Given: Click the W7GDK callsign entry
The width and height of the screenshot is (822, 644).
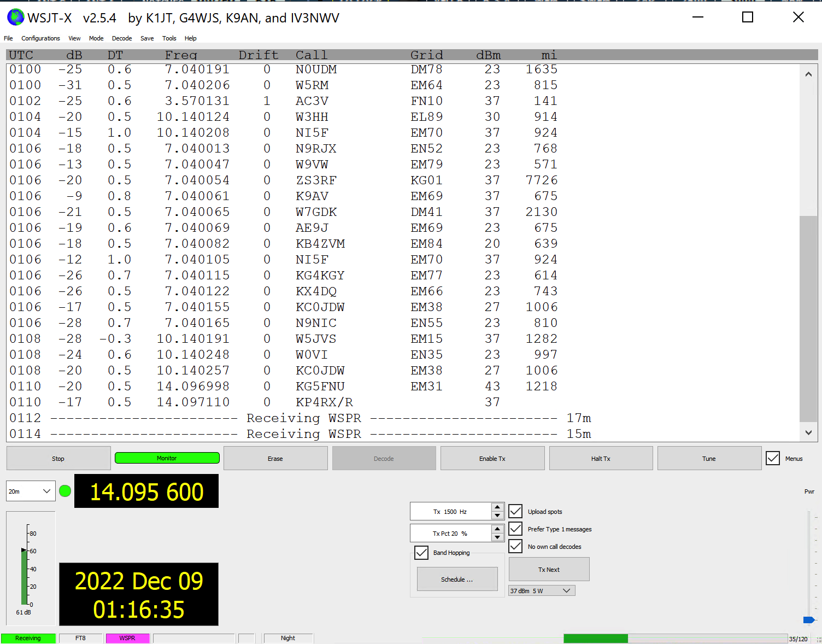Looking at the screenshot, I should [316, 212].
